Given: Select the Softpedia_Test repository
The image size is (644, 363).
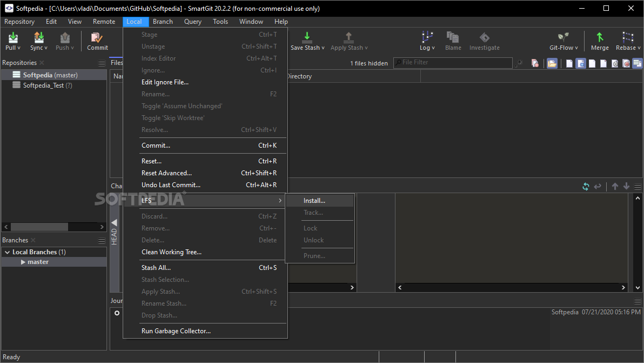Looking at the screenshot, I should tap(54, 85).
